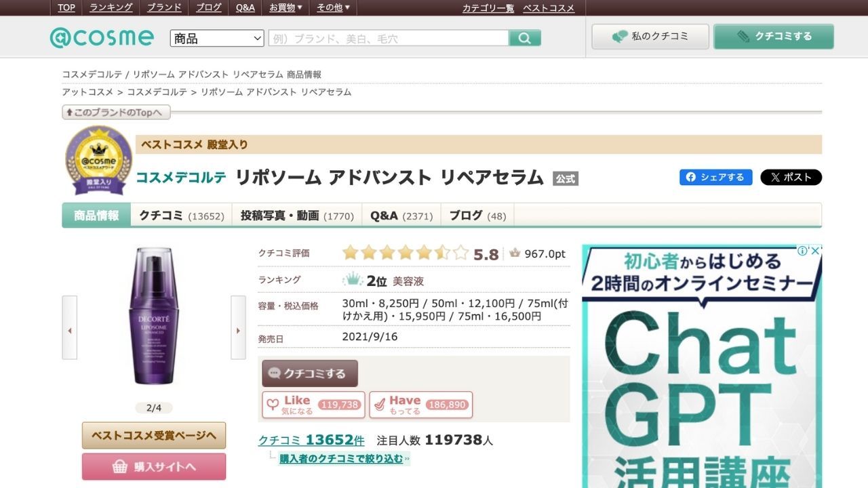Open ランキング in the top navigation
This screenshot has height=488, width=868.
(111, 7)
